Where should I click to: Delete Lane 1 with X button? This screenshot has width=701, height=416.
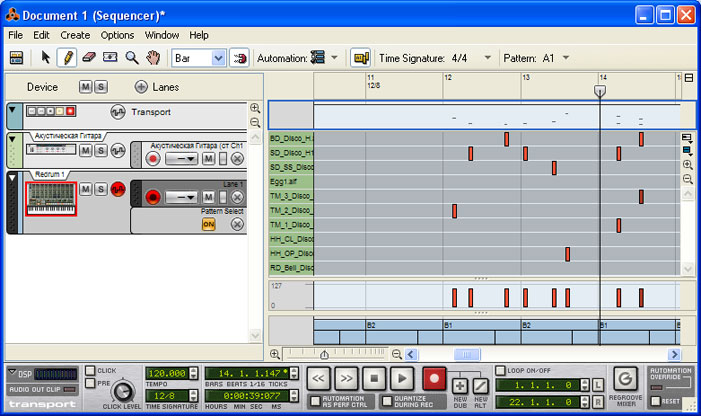(x=237, y=197)
